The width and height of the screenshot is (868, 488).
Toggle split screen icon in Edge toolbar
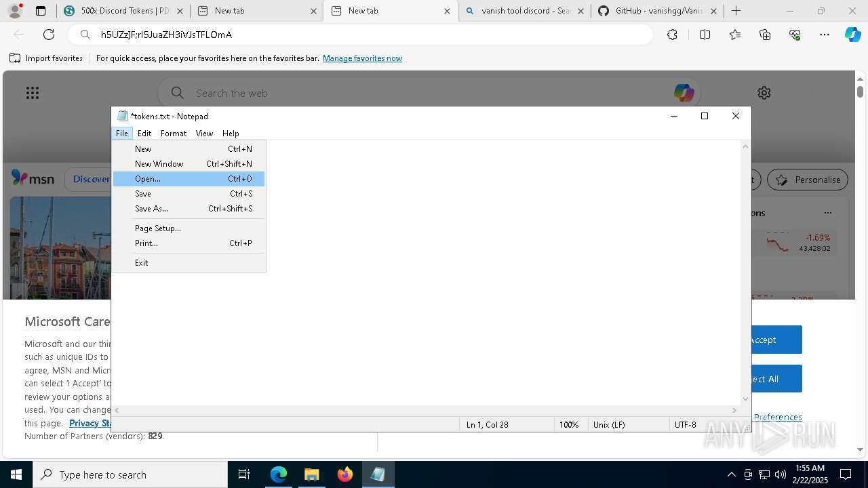tap(705, 35)
